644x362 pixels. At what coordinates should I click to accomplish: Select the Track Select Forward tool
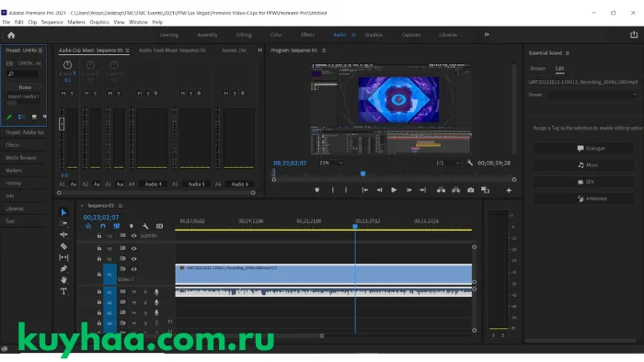63,223
